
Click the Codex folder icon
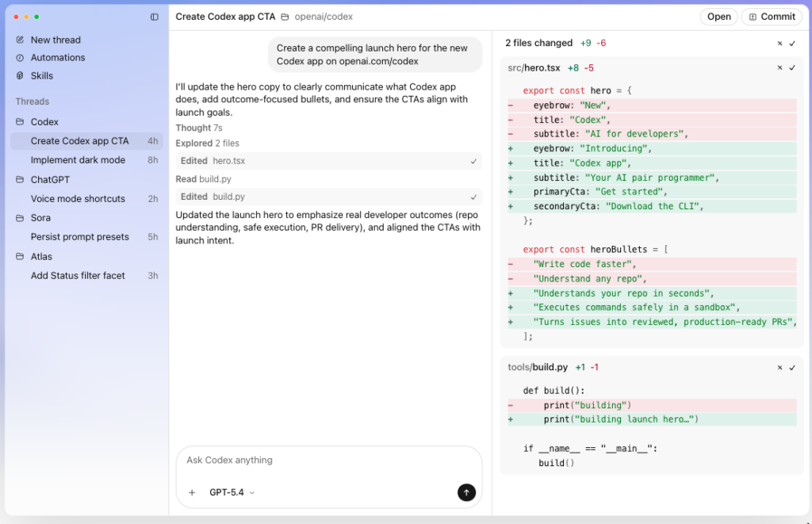point(20,121)
